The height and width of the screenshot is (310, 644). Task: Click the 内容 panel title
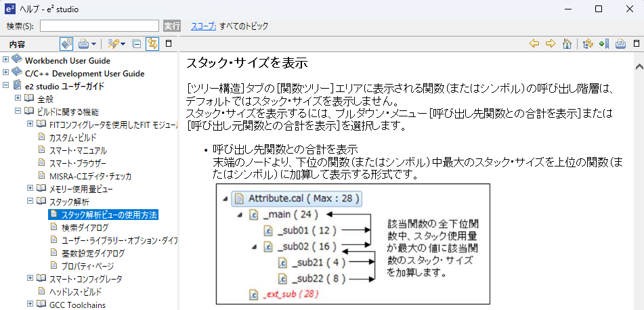[17, 45]
